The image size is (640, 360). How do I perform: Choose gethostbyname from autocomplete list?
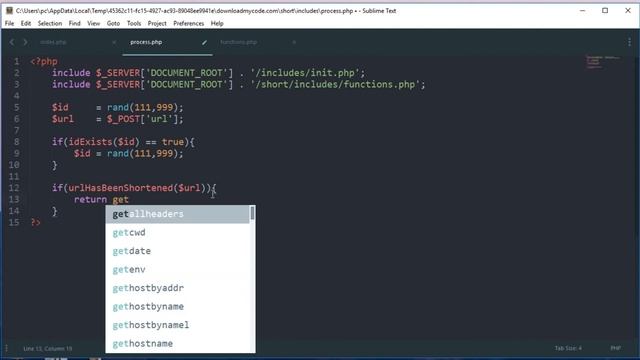click(x=178, y=306)
